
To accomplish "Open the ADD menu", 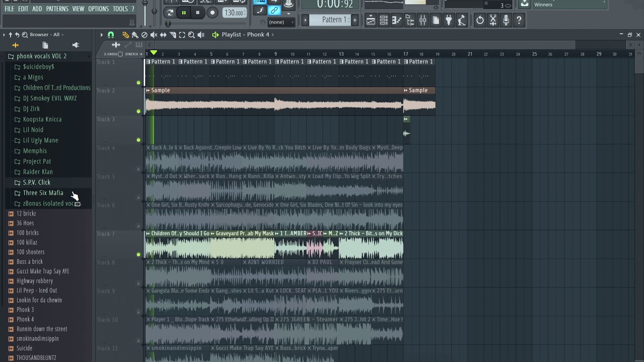I will coord(37,9).
